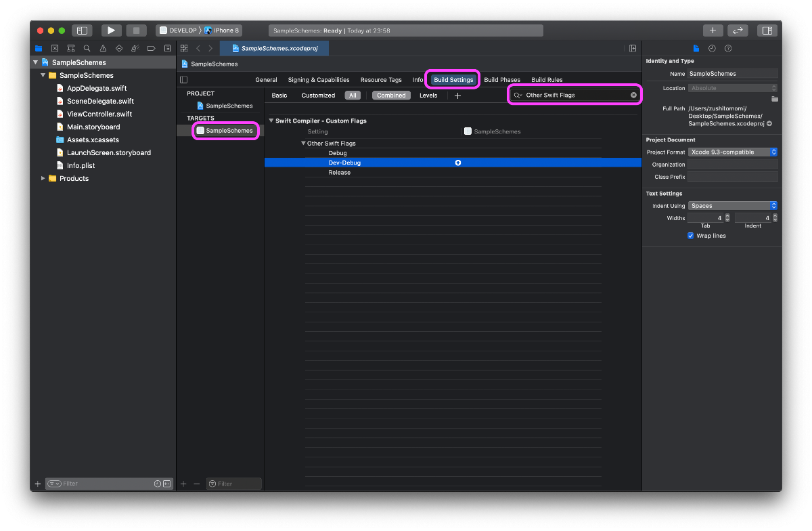Collapse SampleSchemes project root
This screenshot has height=531, width=812.
35,62
